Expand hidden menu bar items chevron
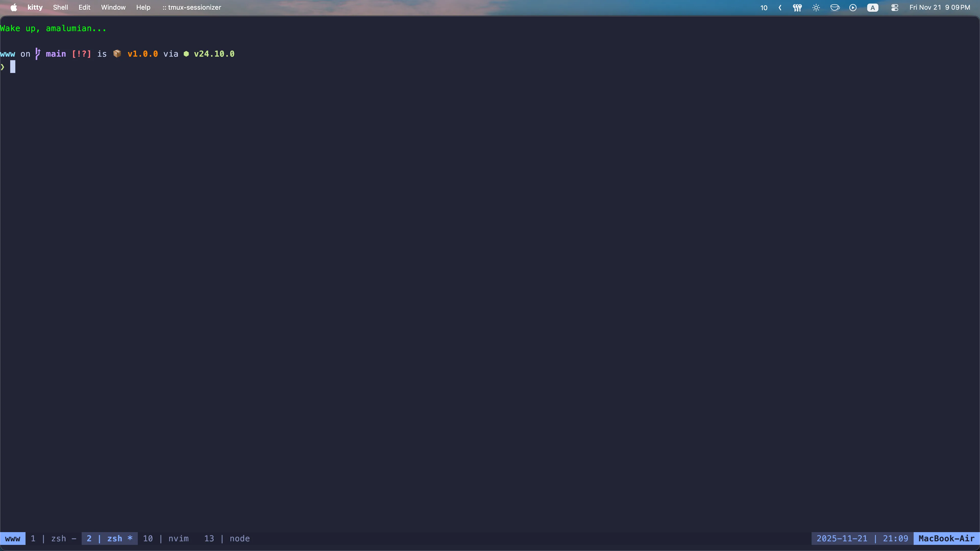The height and width of the screenshot is (551, 980). pyautogui.click(x=780, y=8)
